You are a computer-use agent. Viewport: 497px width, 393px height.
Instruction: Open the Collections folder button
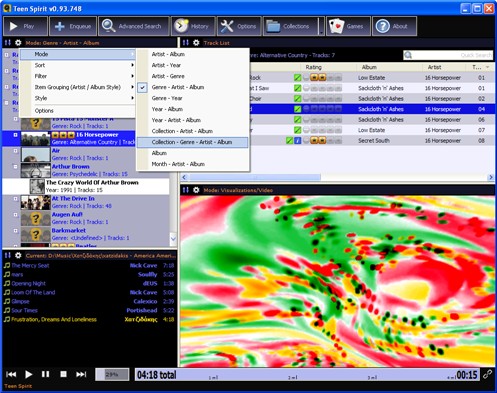pyautogui.click(x=290, y=26)
